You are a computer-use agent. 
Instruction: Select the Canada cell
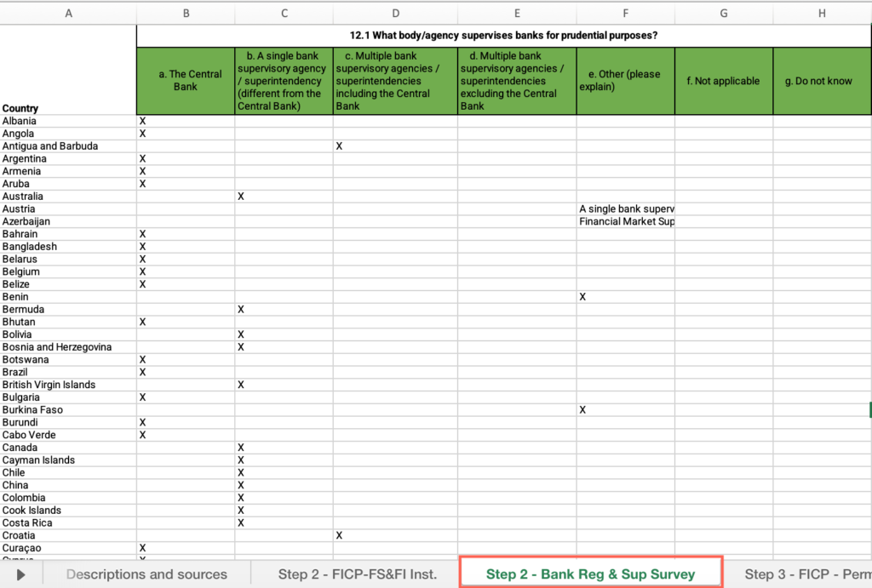[68, 448]
